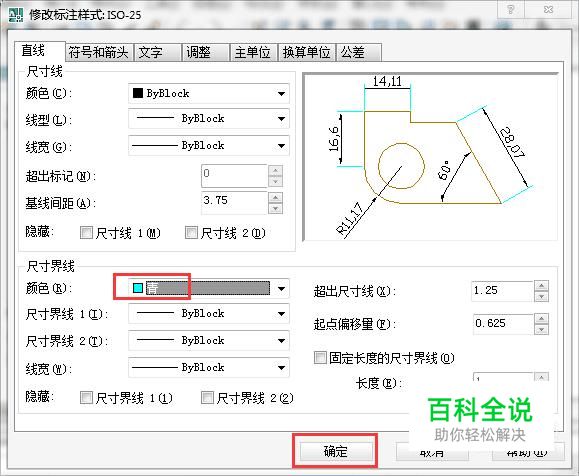Click the dimension preview drawing
The image size is (579, 476).
pos(430,157)
